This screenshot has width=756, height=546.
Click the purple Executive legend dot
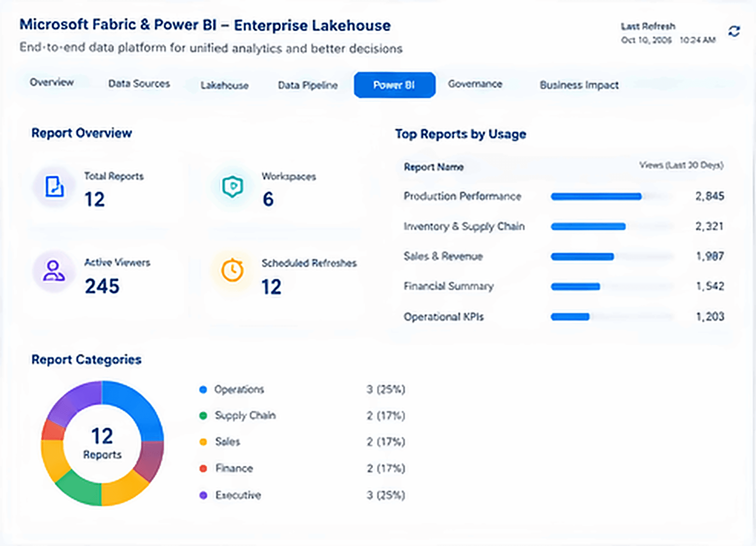pos(203,495)
